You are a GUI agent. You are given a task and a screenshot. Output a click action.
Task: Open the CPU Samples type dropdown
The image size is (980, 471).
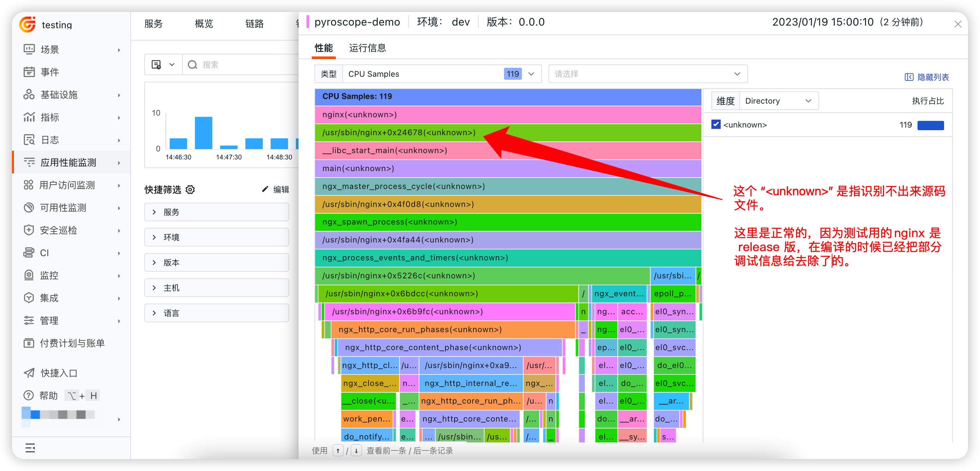[441, 74]
